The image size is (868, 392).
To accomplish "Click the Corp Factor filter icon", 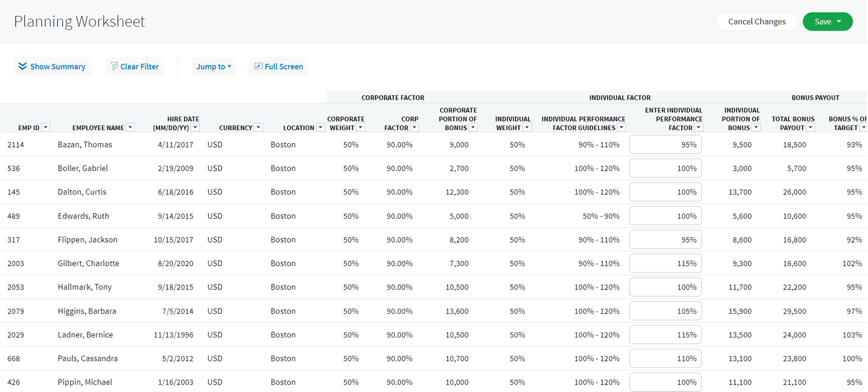I will tap(415, 127).
